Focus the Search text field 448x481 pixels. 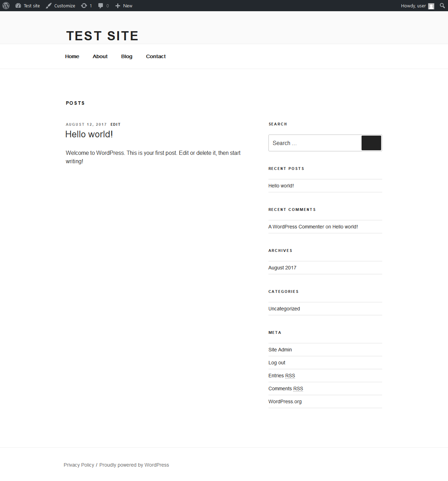coord(315,143)
